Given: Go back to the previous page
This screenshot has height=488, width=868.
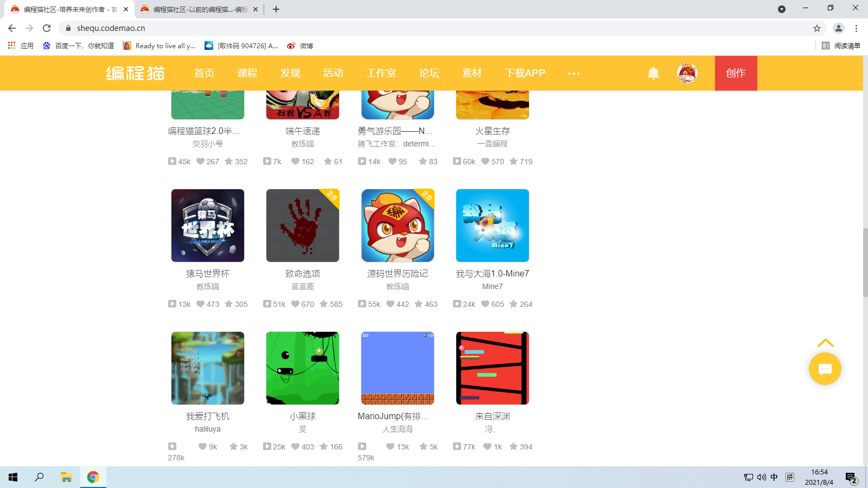Looking at the screenshot, I should coord(12,28).
